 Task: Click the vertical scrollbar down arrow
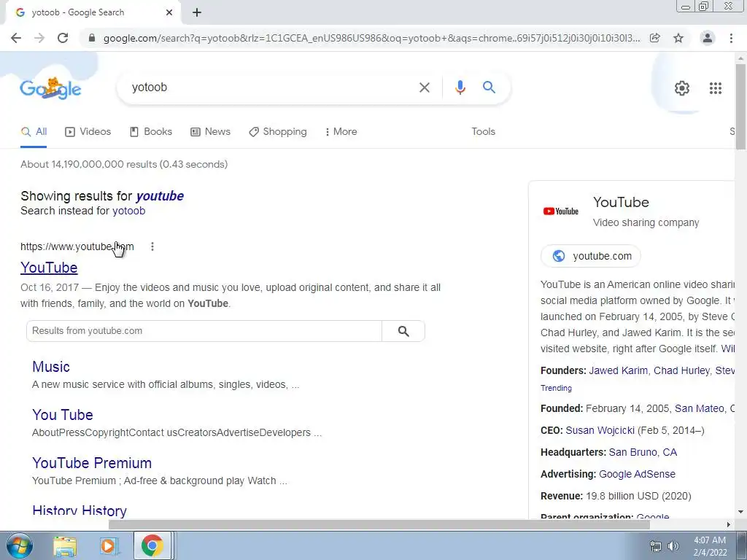click(x=740, y=512)
